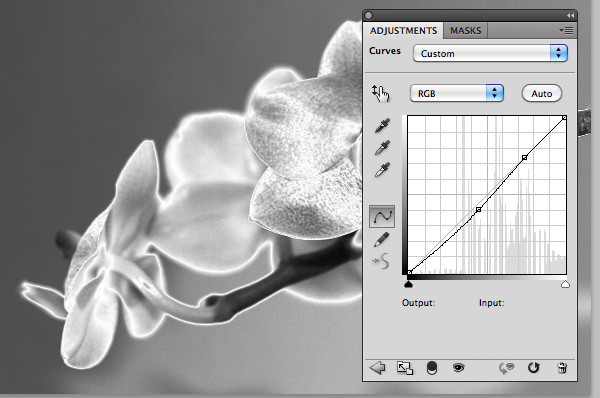Click the smooth curve values icon

(381, 261)
